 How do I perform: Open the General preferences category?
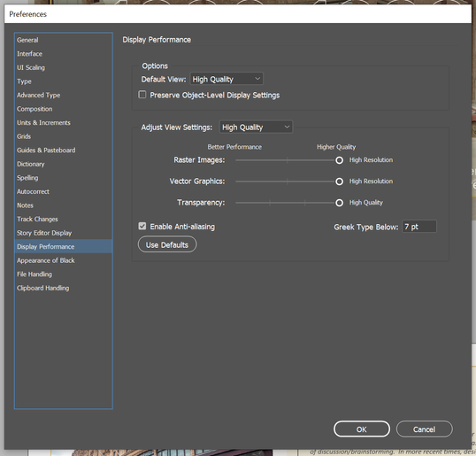pyautogui.click(x=64, y=40)
